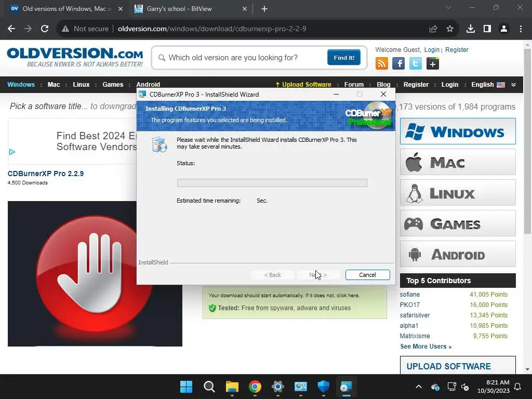Open the Twitter social icon
The width and height of the screenshot is (532, 399).
click(x=416, y=64)
